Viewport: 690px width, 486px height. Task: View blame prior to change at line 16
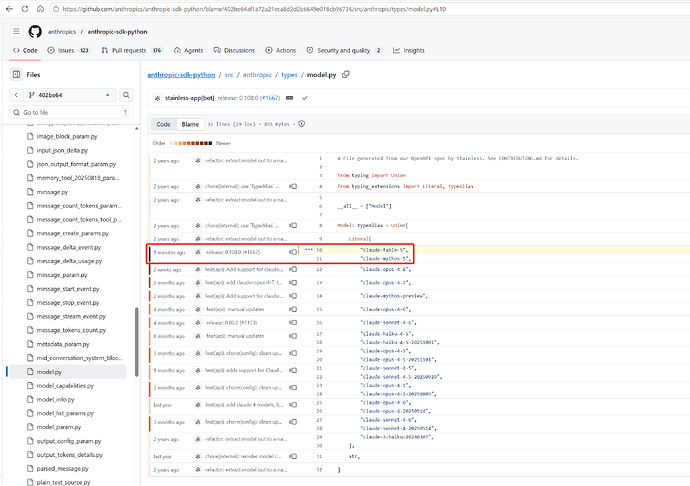tap(293, 323)
